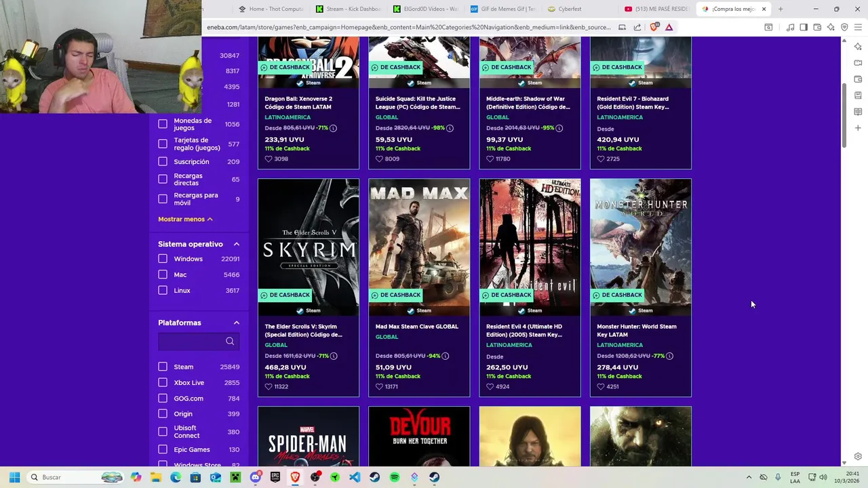The width and height of the screenshot is (868, 488).
Task: Check the Recargas para móvil checkbox
Action: 163,199
